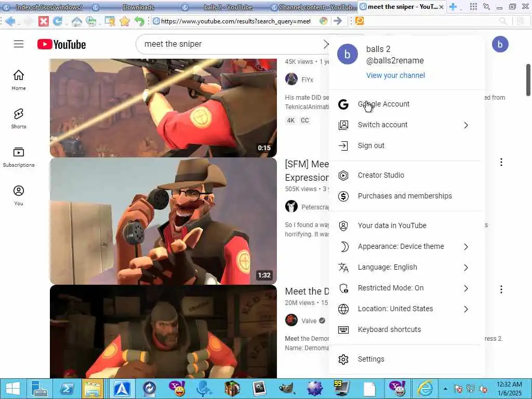Switch to Channel content - YouTube tab
The image size is (532, 399).
(x=313, y=7)
